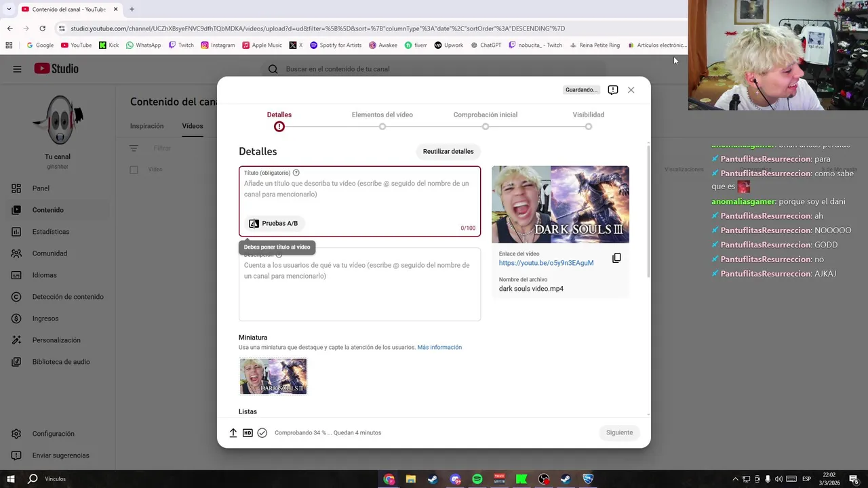This screenshot has height=488, width=868.
Task: Open the notification center icon
Action: click(x=854, y=479)
